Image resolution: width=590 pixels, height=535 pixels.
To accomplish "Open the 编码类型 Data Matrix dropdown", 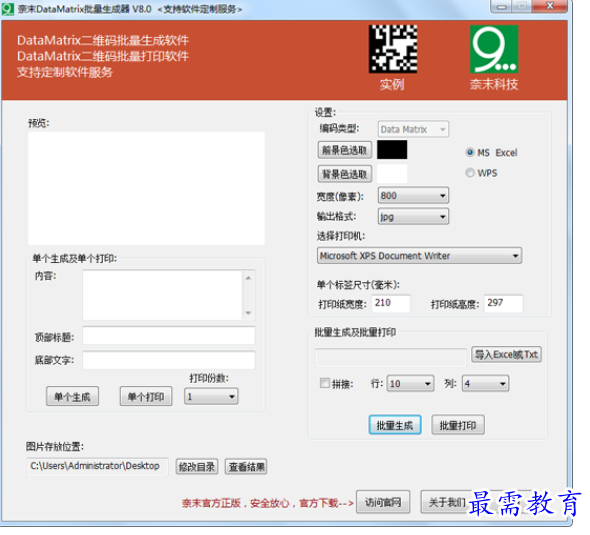I will click(413, 129).
